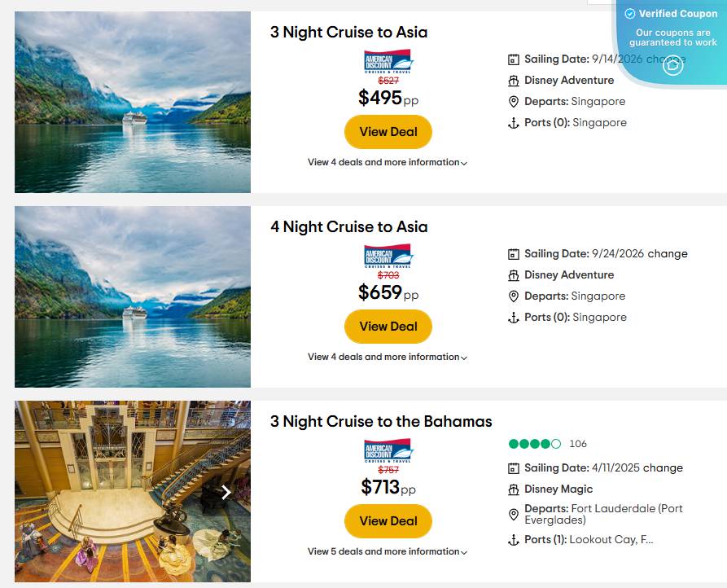
Task: Select the ship icon next to Disney Adventure
Action: [x=513, y=80]
